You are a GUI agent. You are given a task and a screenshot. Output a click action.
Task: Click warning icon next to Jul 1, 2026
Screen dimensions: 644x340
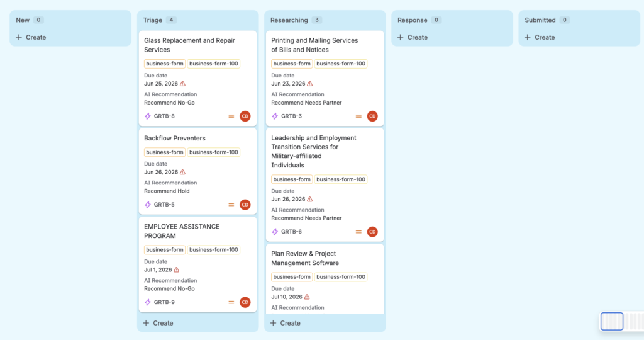point(177,269)
